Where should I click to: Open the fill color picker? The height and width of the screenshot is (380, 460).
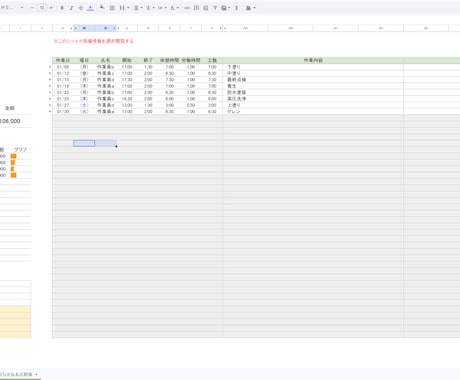pyautogui.click(x=102, y=8)
